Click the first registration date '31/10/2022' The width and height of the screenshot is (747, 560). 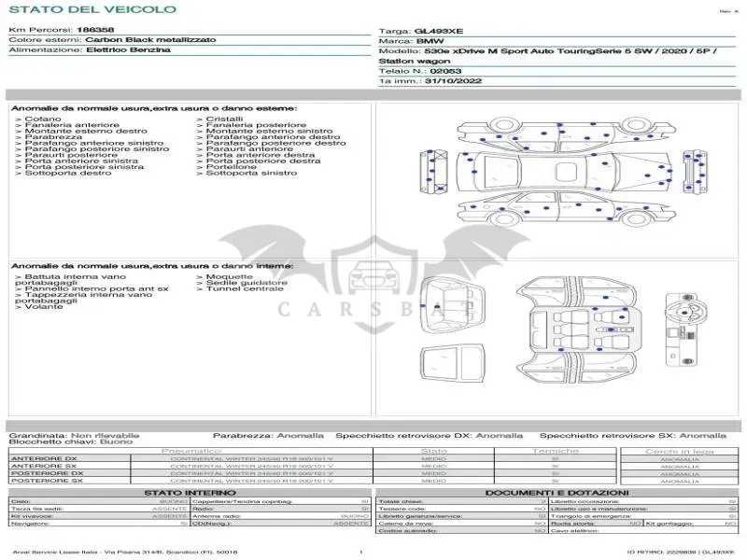453,81
